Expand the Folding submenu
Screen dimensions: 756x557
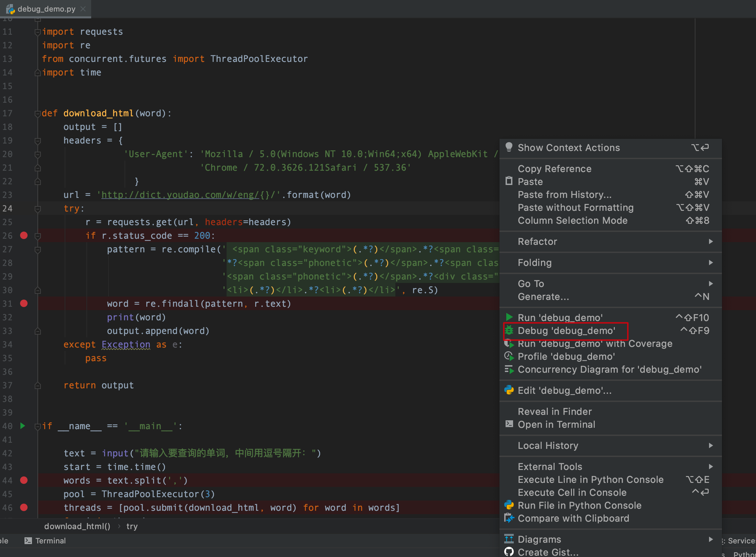611,263
